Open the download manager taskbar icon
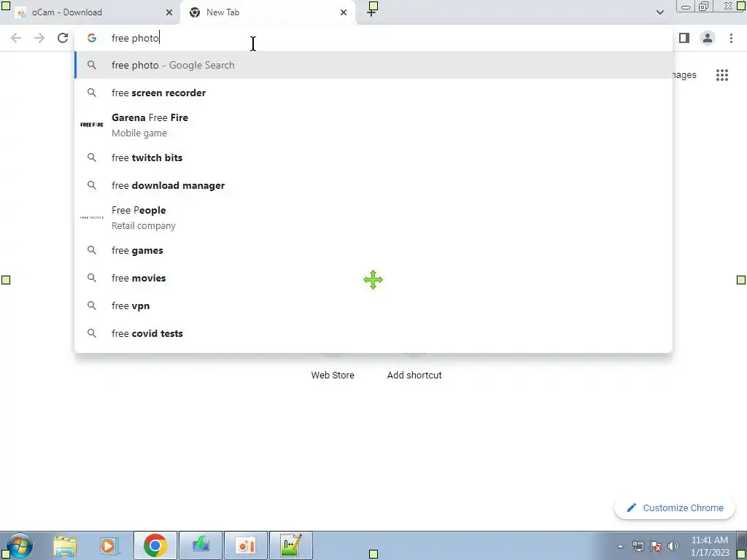Image resolution: width=747 pixels, height=560 pixels. (201, 545)
